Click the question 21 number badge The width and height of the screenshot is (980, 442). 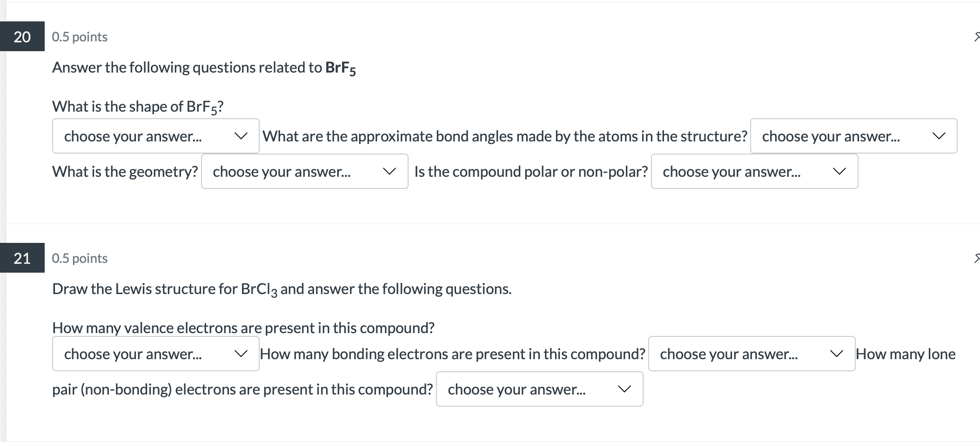22,258
